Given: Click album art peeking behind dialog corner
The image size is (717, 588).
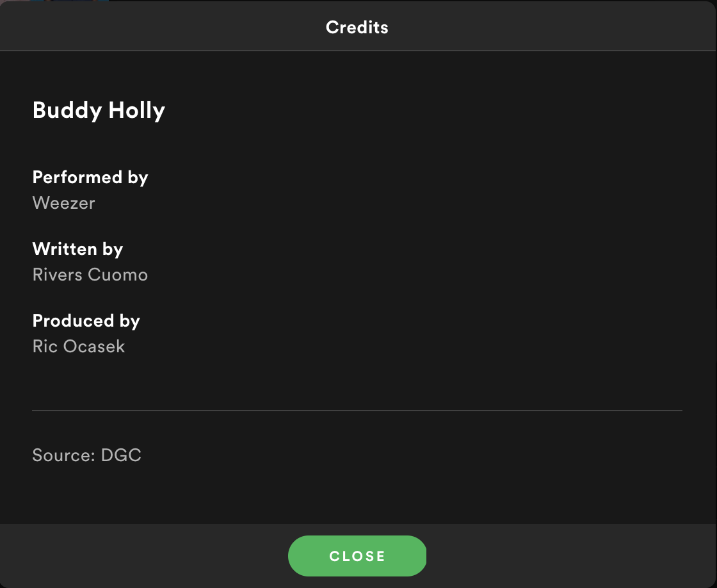Looking at the screenshot, I should 68,1.
